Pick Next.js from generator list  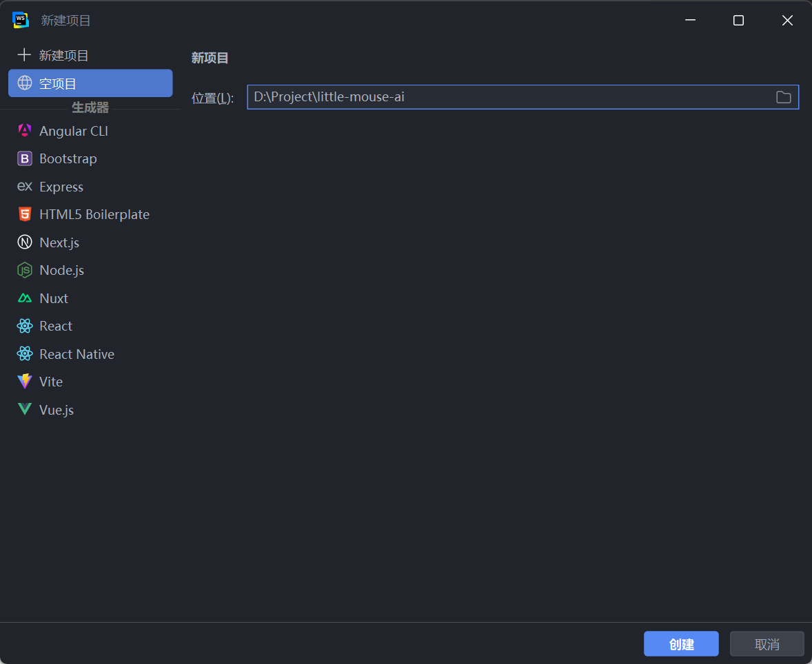coord(90,242)
